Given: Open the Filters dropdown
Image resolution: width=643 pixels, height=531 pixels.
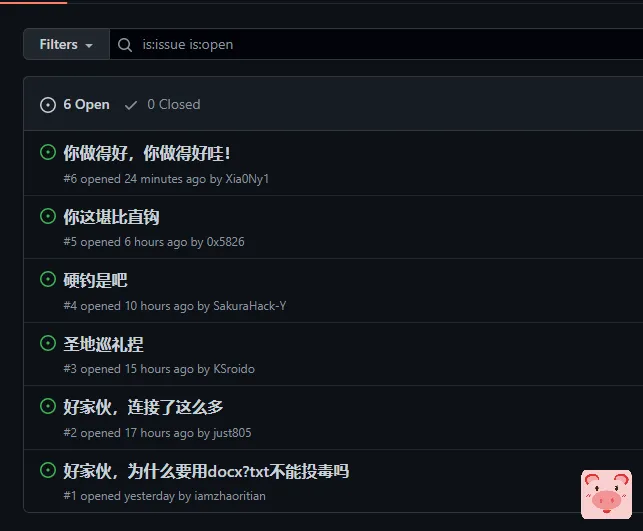Looking at the screenshot, I should pos(66,44).
